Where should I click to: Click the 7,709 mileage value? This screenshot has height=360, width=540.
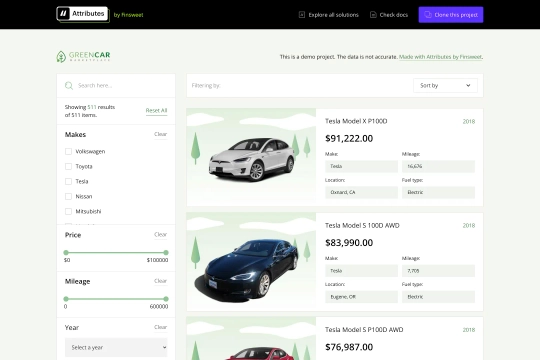pyautogui.click(x=438, y=271)
